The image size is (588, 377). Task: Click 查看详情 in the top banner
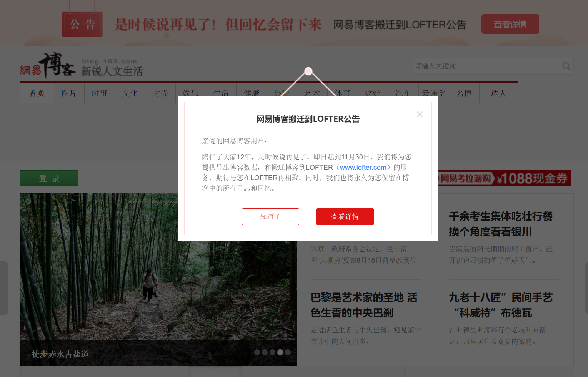(x=510, y=24)
